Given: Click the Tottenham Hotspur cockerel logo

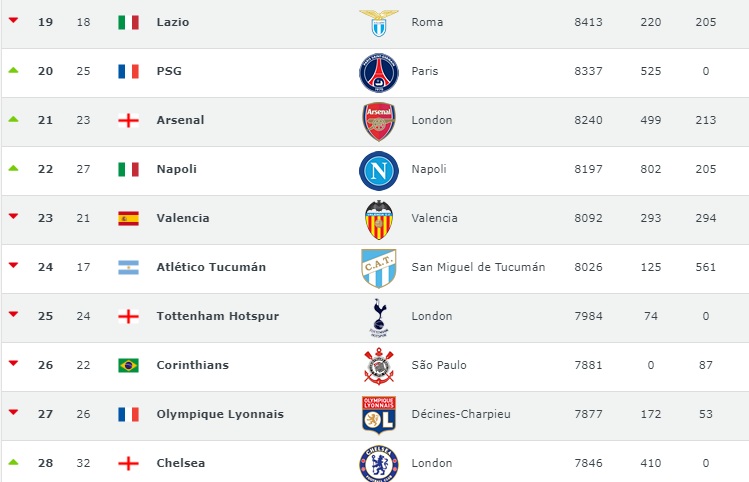Looking at the screenshot, I should click(x=379, y=318).
